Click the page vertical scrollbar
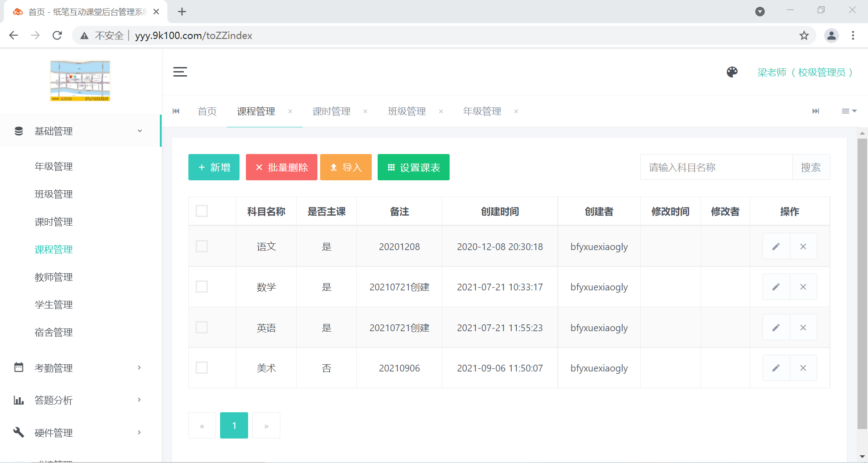The image size is (868, 463). (862, 284)
